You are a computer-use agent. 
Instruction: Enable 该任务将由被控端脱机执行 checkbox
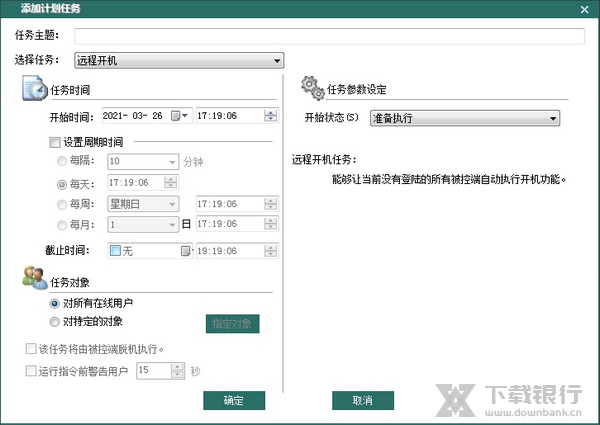(x=31, y=348)
